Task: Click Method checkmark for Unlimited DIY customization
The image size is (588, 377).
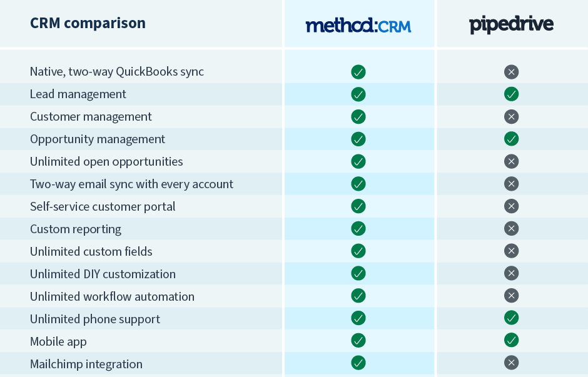Action: (x=358, y=274)
